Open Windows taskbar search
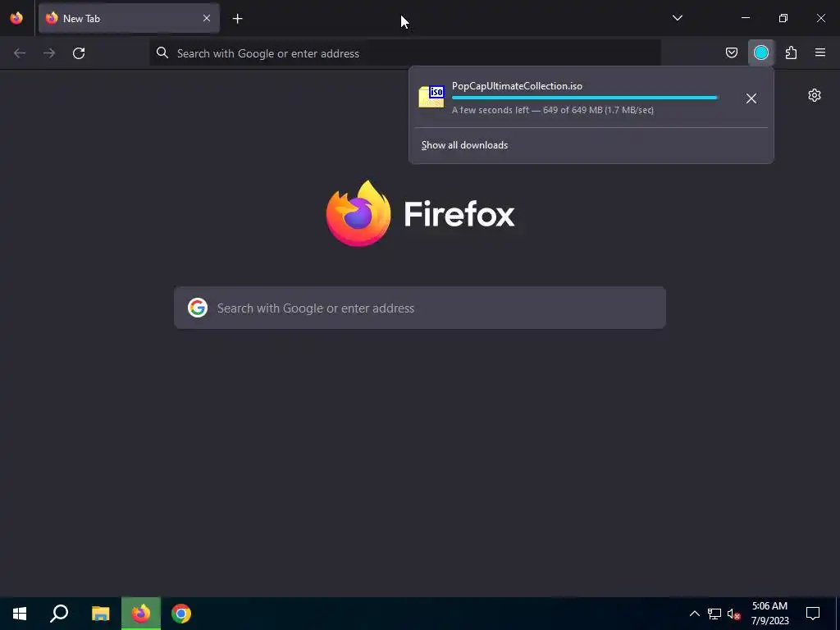 coord(59,614)
